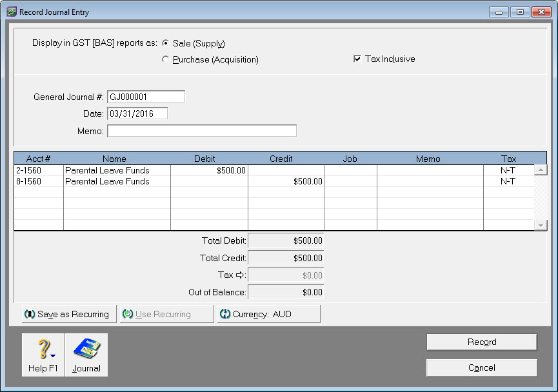Screen dimensions: 558x392
Task: Toggle the Tax Inclusive checkbox
Action: [x=357, y=59]
